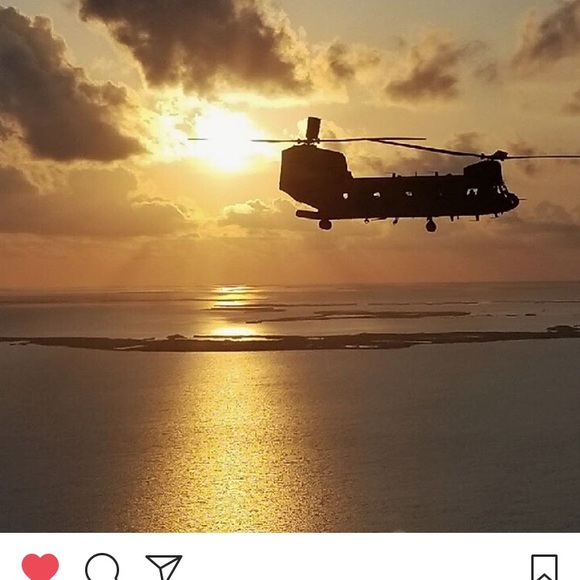Click the bright sun behind the clouds

click(224, 139)
